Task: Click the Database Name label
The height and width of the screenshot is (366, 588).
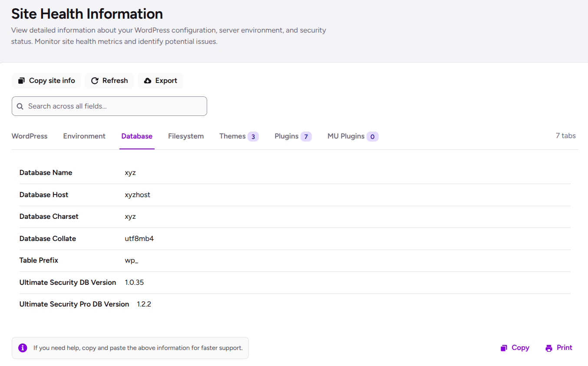Action: pyautogui.click(x=46, y=173)
